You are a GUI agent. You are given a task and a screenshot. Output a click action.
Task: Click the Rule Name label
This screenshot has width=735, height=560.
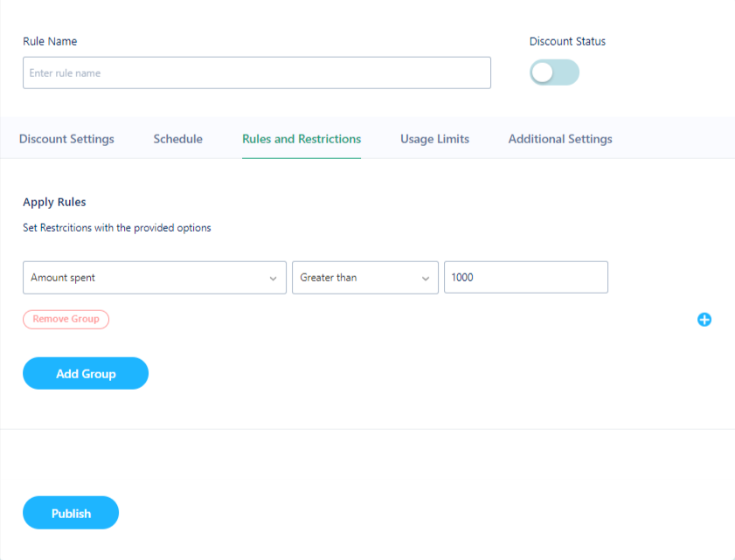pos(50,41)
